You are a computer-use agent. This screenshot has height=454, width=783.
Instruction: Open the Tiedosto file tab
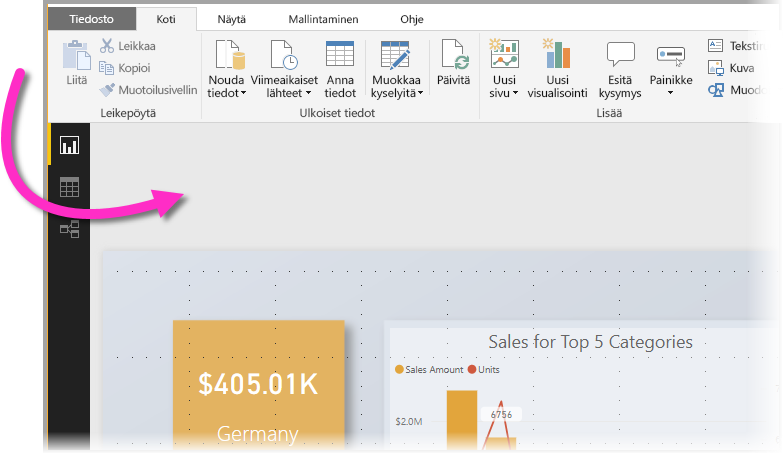tap(92, 19)
